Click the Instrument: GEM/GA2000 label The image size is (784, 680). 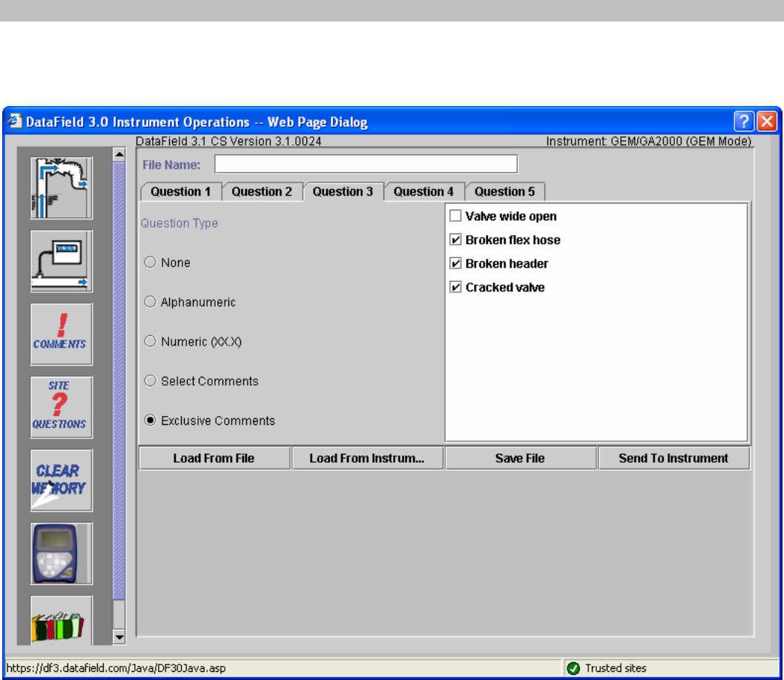pyautogui.click(x=648, y=141)
